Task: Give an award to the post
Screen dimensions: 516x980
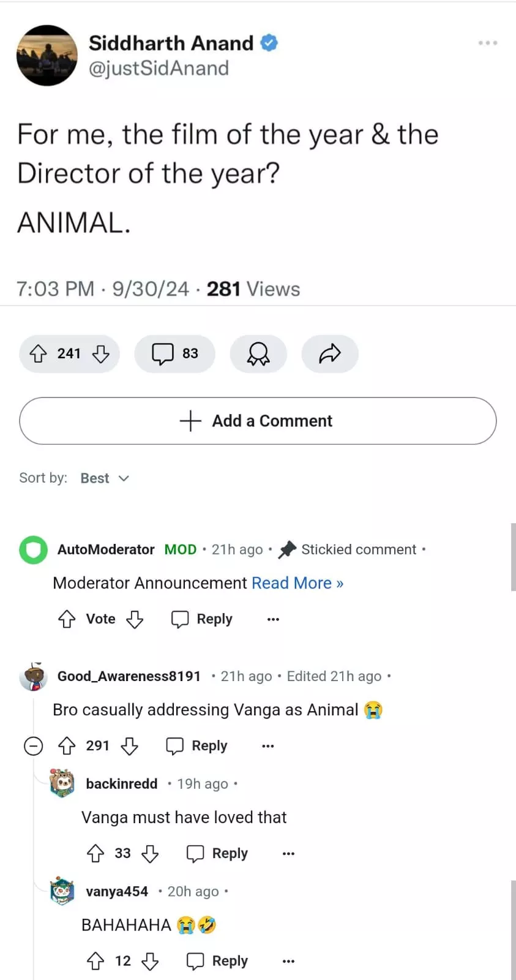Action: [258, 353]
